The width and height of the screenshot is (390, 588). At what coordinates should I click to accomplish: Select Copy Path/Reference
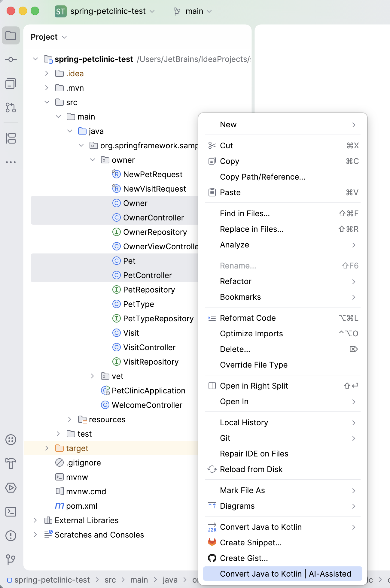coord(283,177)
